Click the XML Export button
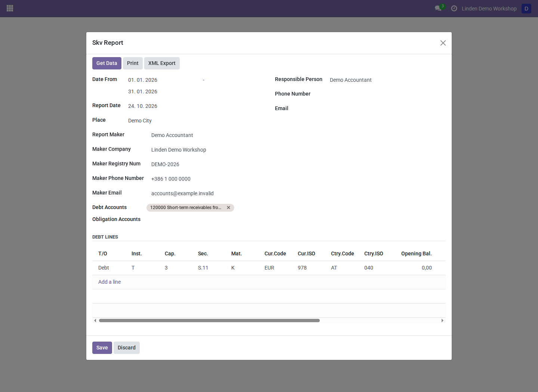The height and width of the screenshot is (392, 538). click(x=162, y=63)
